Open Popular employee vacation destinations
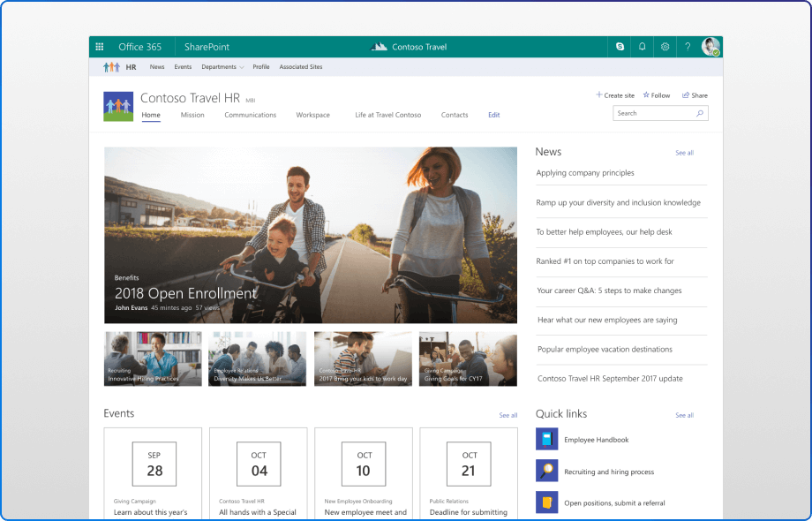 pos(605,350)
